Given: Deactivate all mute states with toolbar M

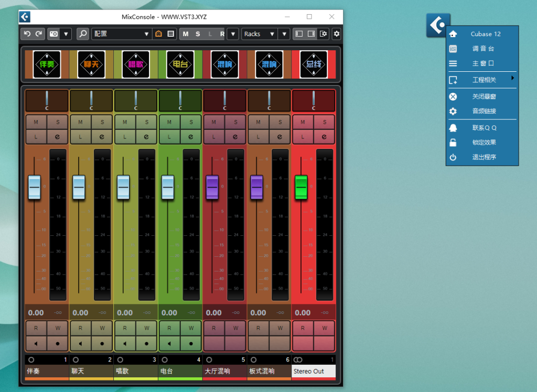Looking at the screenshot, I should click(x=186, y=34).
